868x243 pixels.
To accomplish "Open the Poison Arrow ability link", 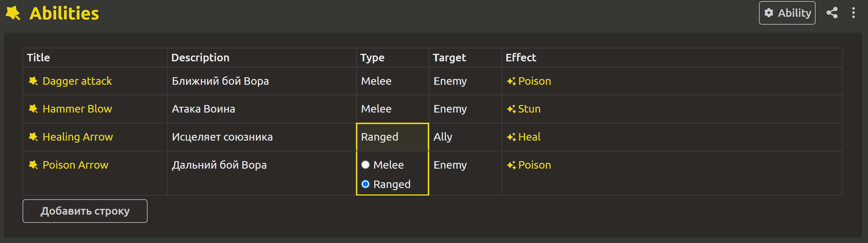I will point(75,165).
